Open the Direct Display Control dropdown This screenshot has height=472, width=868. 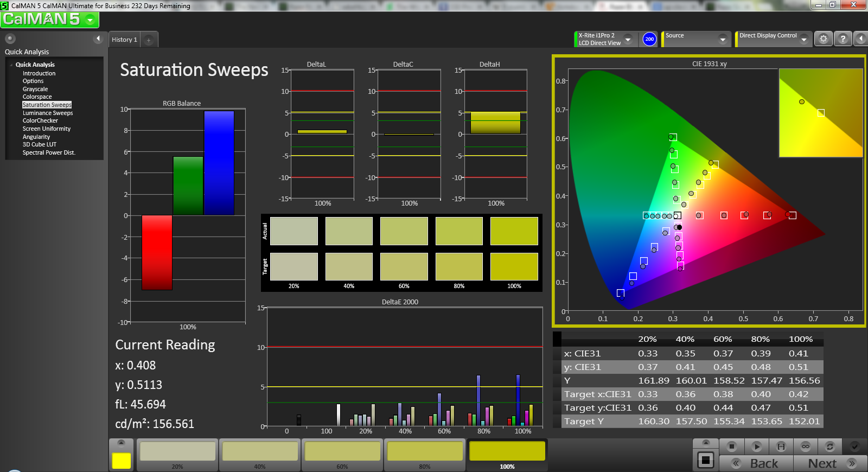(x=803, y=39)
